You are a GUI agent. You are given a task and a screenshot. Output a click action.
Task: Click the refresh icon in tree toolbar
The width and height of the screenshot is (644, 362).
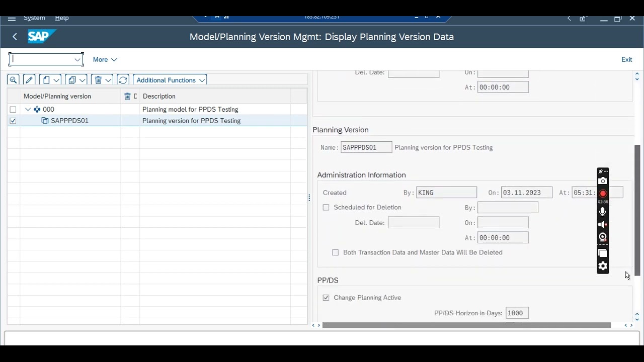(123, 80)
